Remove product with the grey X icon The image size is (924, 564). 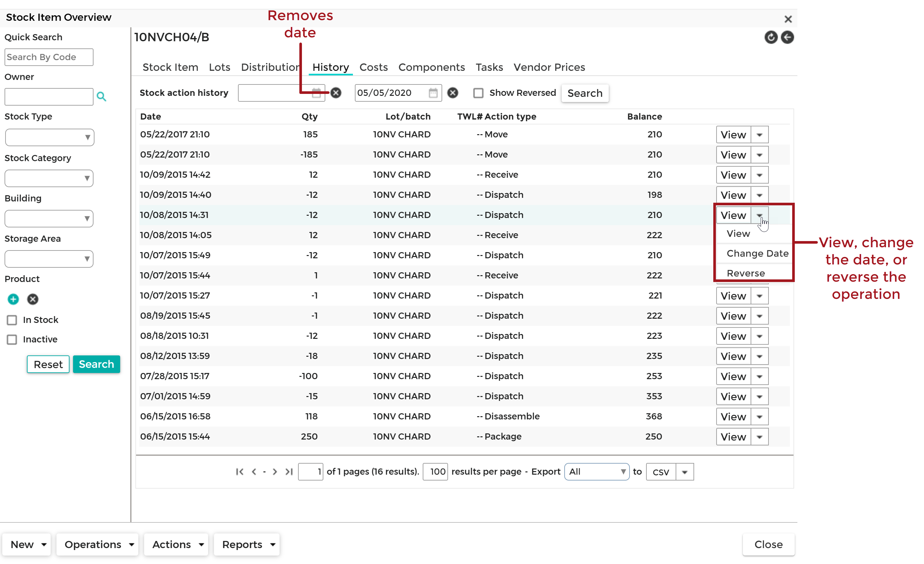coord(32,299)
